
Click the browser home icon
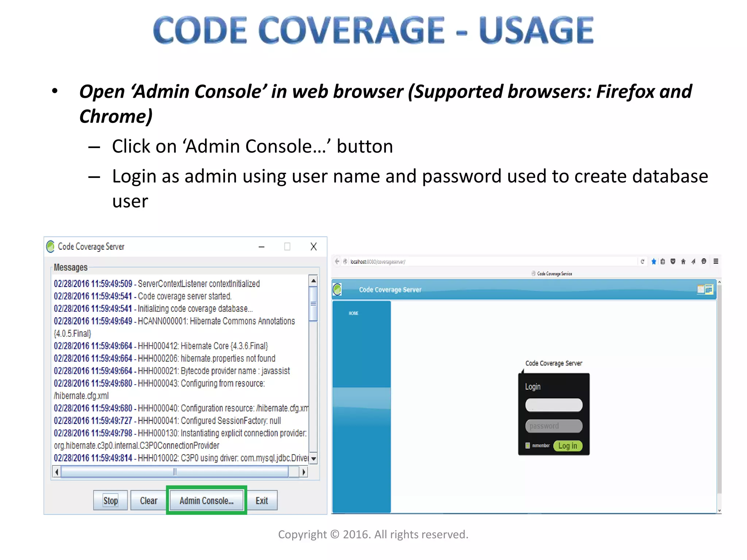pos(683,261)
